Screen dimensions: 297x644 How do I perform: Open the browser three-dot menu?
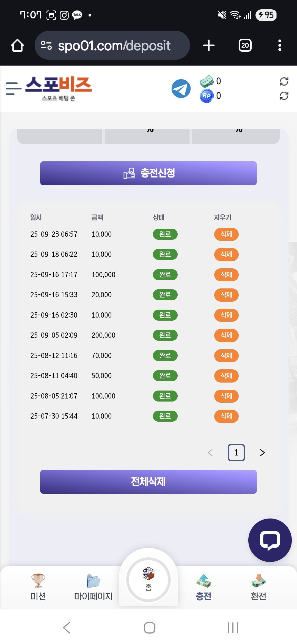coord(280,45)
